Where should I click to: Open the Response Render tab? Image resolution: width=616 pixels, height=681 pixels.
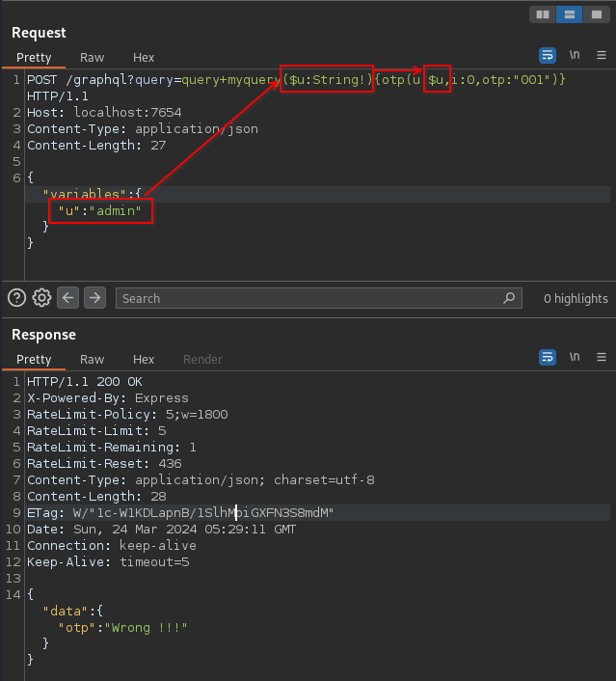click(x=202, y=359)
